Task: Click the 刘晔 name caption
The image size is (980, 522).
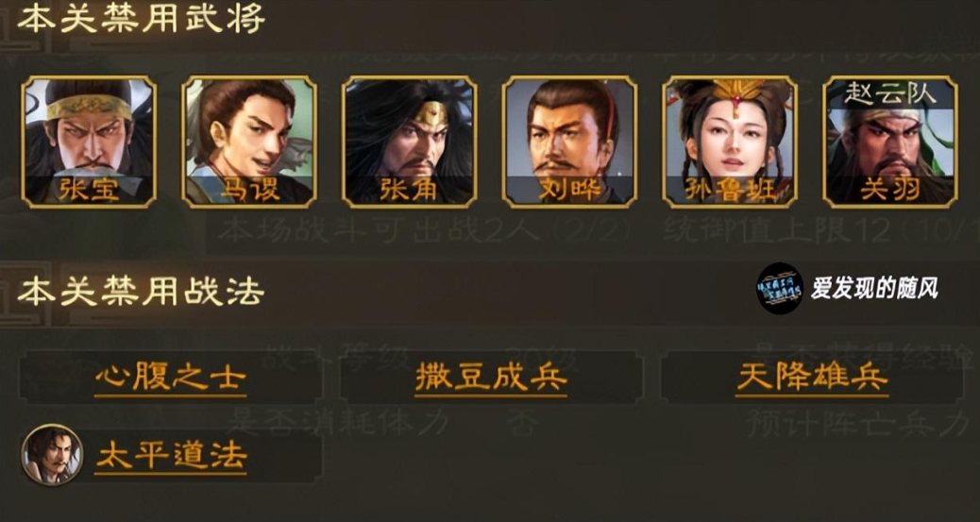Action: coord(569,189)
